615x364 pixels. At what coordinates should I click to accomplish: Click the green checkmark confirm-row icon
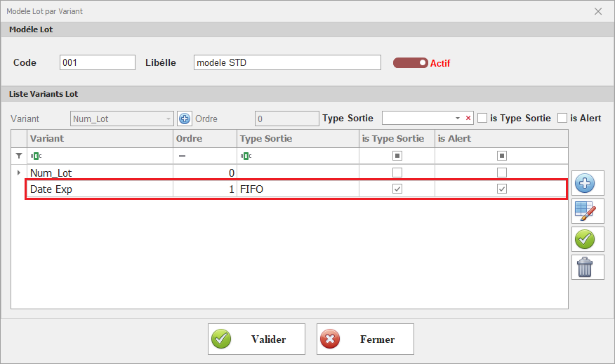588,239
